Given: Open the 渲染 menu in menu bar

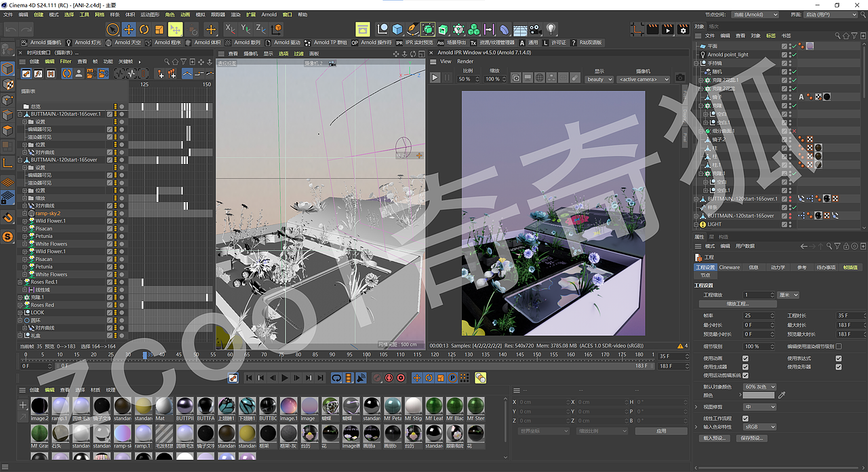Looking at the screenshot, I should coord(235,14).
